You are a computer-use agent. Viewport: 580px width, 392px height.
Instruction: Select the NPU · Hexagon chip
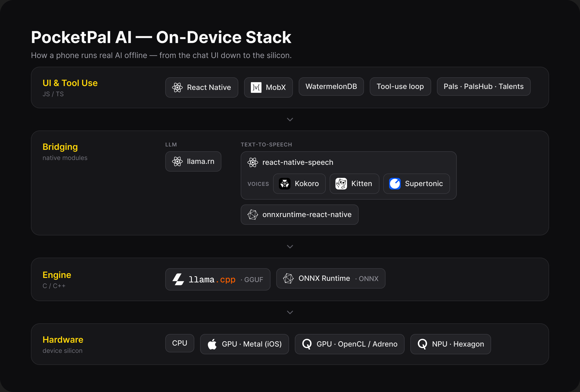(450, 344)
